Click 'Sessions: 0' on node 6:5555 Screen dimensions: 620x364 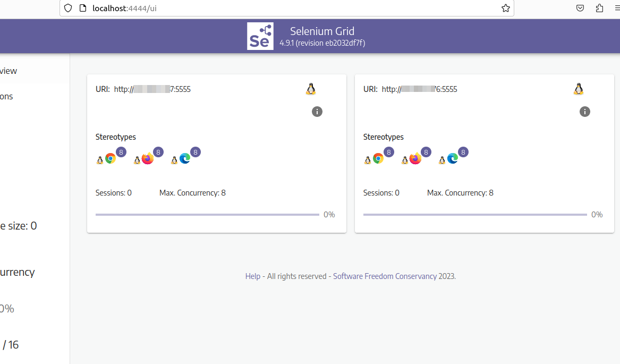click(x=381, y=193)
